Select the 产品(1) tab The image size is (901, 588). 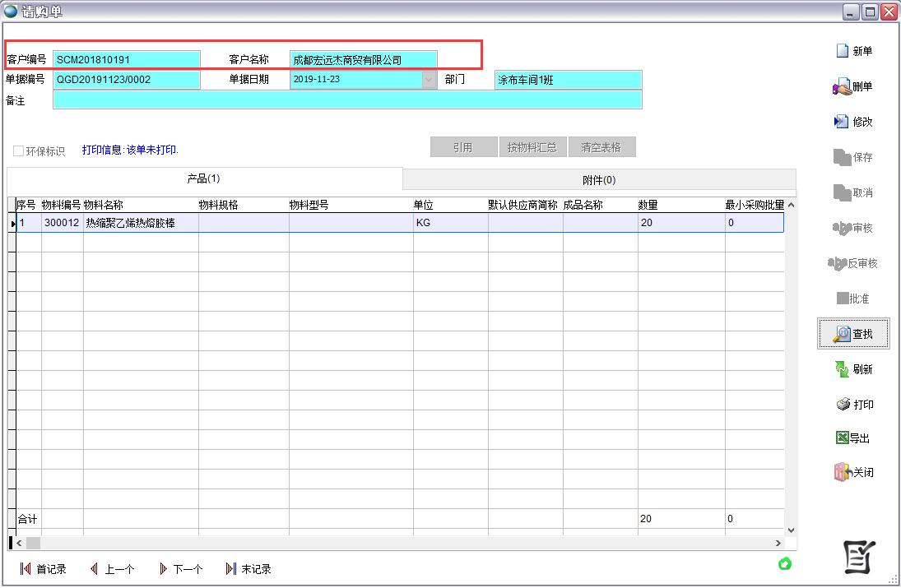(x=204, y=178)
